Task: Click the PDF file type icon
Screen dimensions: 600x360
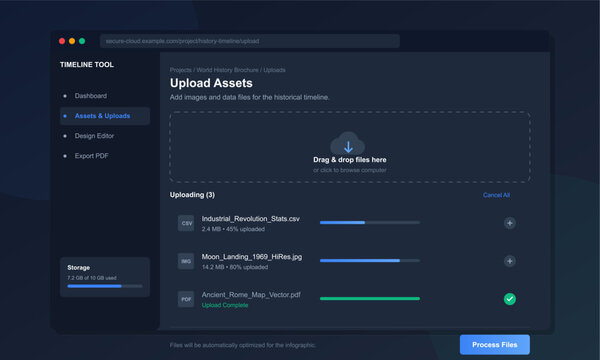Action: point(186,299)
